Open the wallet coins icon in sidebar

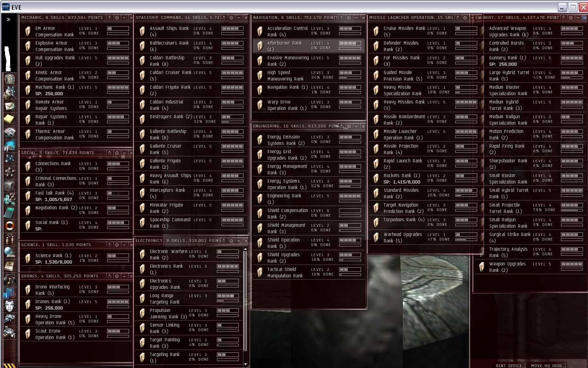10,199
